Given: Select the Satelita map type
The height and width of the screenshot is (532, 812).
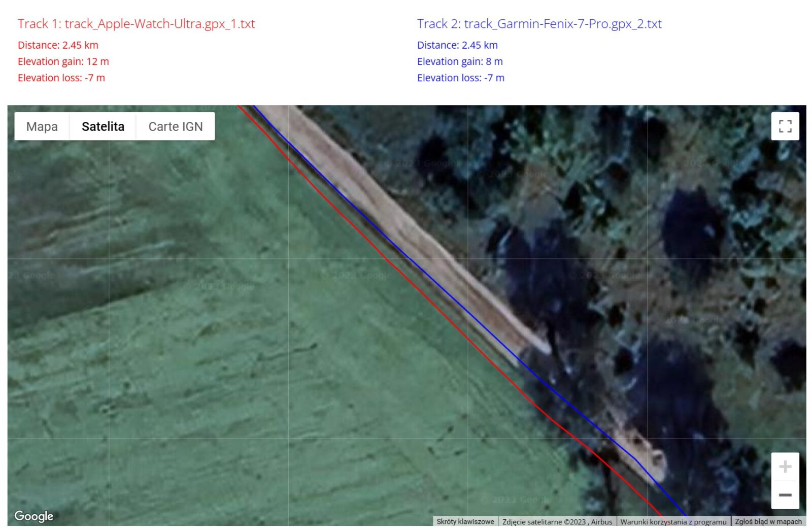Looking at the screenshot, I should point(103,126).
